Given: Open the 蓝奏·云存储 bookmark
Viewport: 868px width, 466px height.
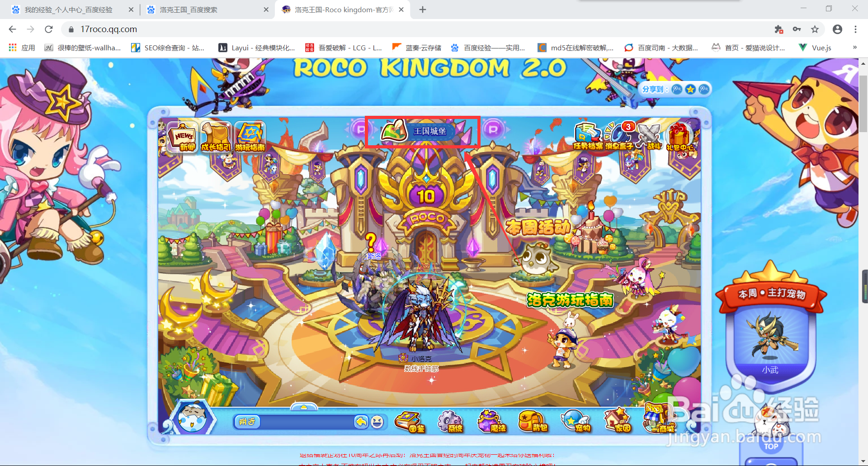Looking at the screenshot, I should 417,48.
